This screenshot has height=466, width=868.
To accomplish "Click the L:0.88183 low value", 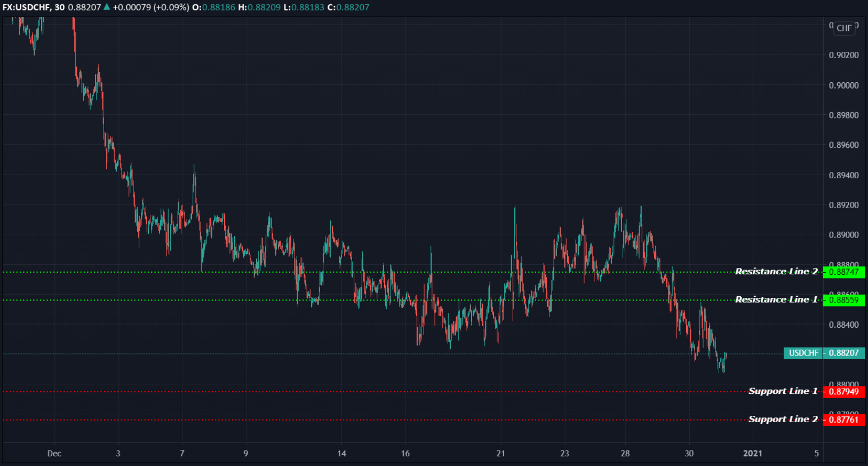I will [x=304, y=7].
